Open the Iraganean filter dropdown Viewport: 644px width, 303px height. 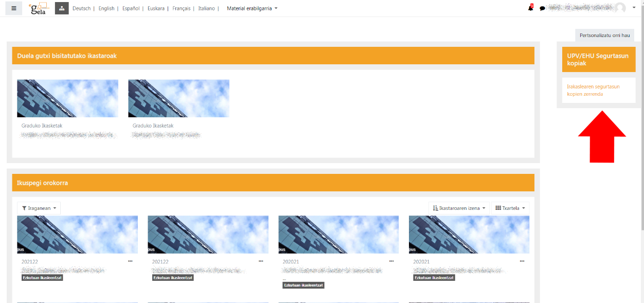(x=39, y=208)
